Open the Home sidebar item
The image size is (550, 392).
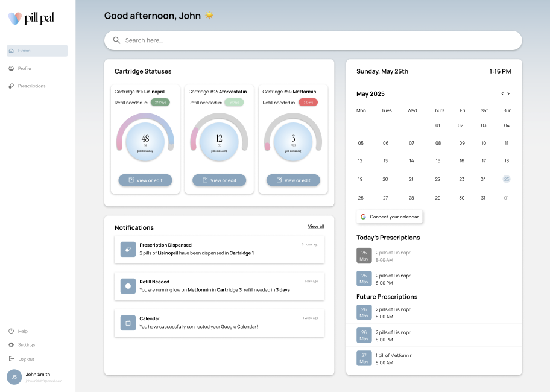click(37, 51)
